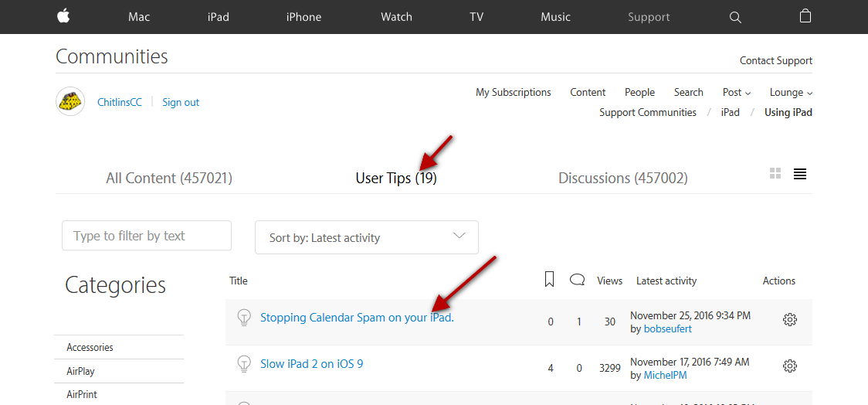This screenshot has width=868, height=405.
Task: Click Sign out link
Action: (181, 103)
